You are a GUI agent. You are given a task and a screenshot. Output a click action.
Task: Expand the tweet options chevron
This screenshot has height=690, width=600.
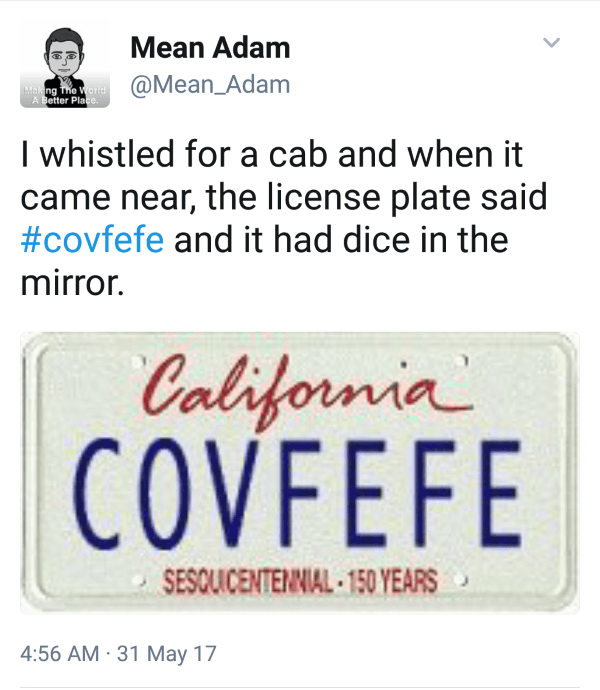[551, 42]
